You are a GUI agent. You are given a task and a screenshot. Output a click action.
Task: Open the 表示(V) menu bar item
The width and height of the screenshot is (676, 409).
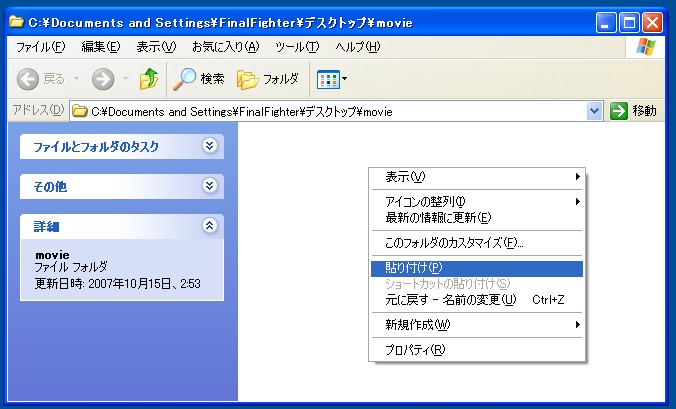pos(156,47)
